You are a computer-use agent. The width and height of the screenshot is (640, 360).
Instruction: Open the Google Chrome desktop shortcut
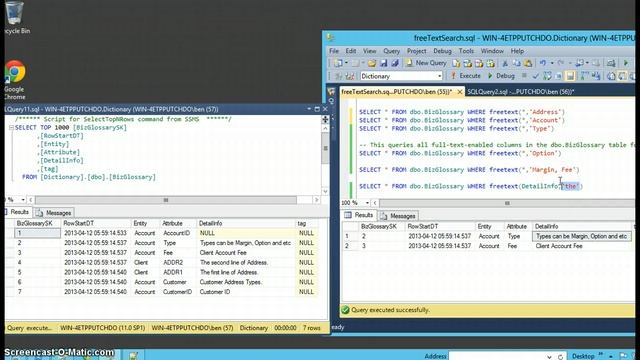pos(15,80)
